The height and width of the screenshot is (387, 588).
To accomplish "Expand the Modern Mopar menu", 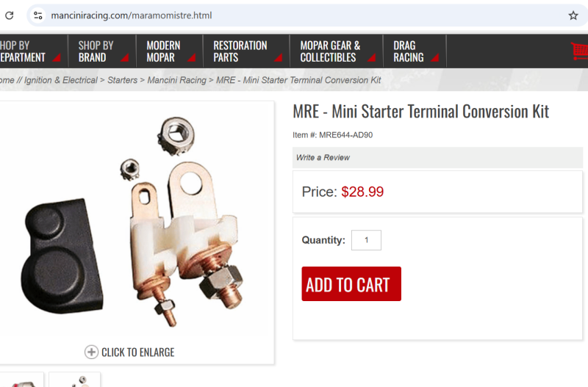I will [163, 51].
